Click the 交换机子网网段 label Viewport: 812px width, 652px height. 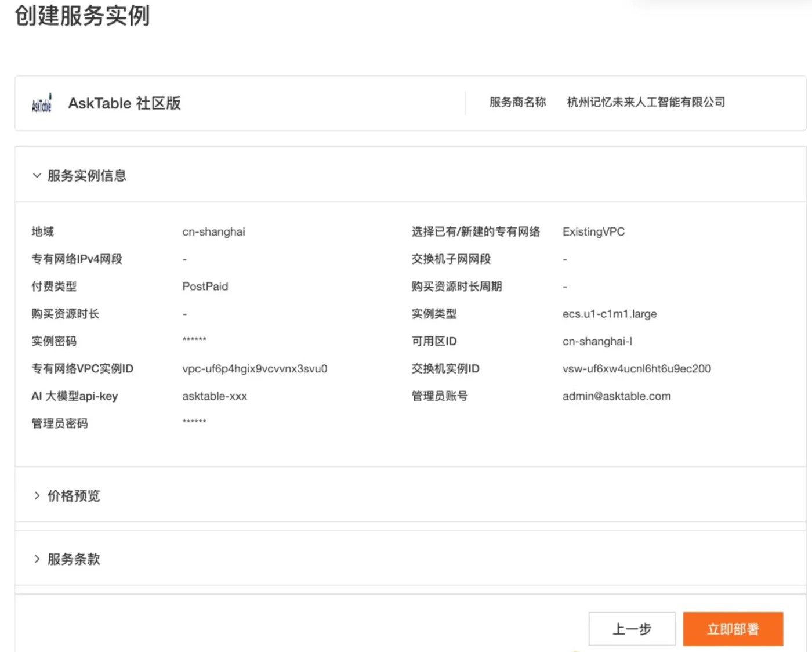point(451,259)
